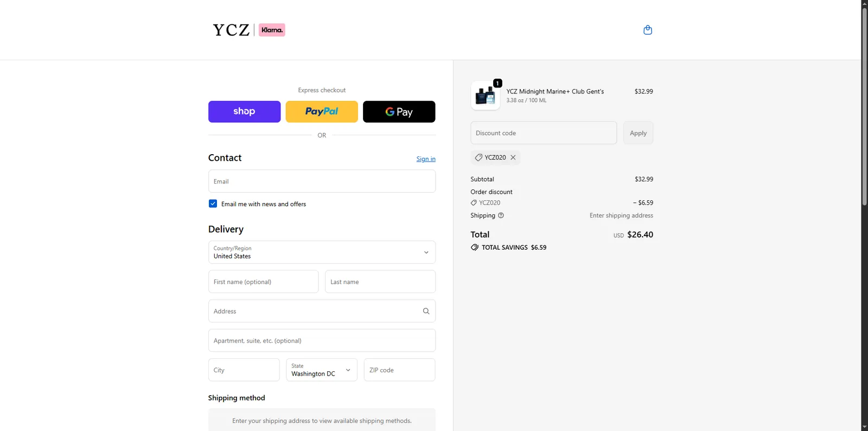Remove the YCZ020 discount code tag
868x431 pixels.
coord(513,157)
